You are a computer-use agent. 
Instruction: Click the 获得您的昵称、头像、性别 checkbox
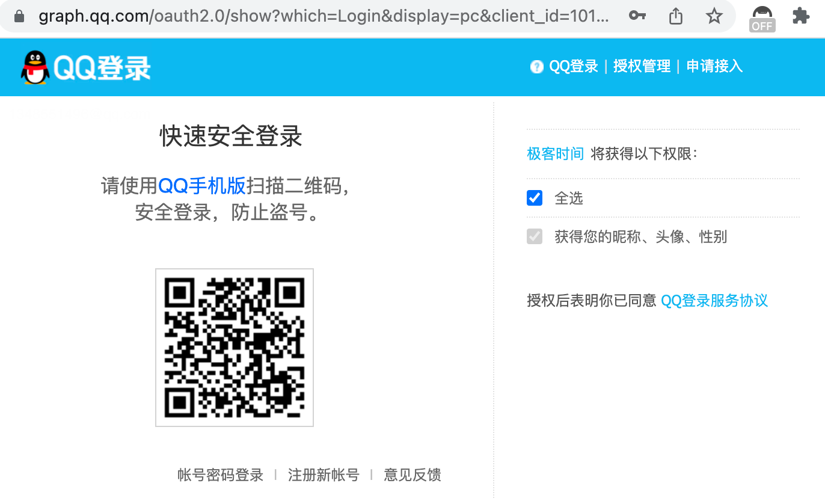coord(535,236)
